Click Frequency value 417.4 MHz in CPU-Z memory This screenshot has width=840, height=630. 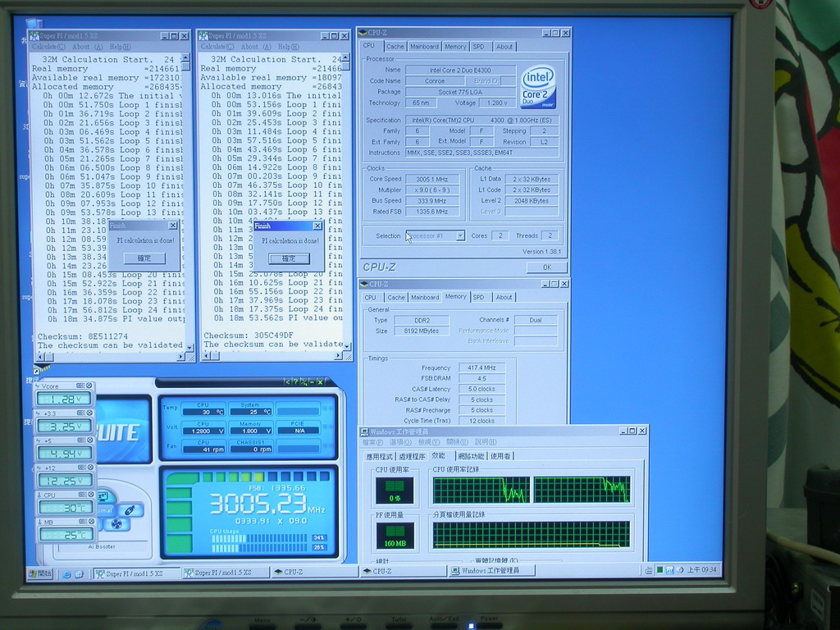[482, 368]
